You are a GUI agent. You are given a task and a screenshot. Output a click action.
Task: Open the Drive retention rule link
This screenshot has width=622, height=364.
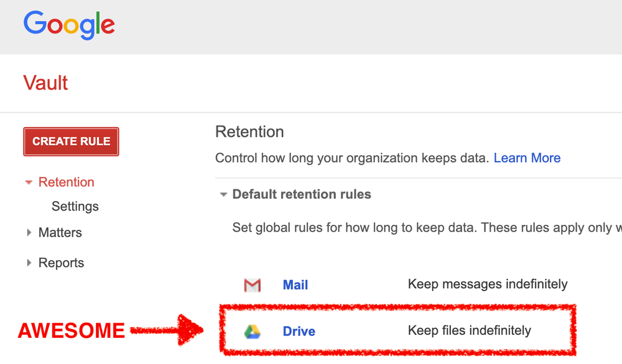click(x=299, y=331)
